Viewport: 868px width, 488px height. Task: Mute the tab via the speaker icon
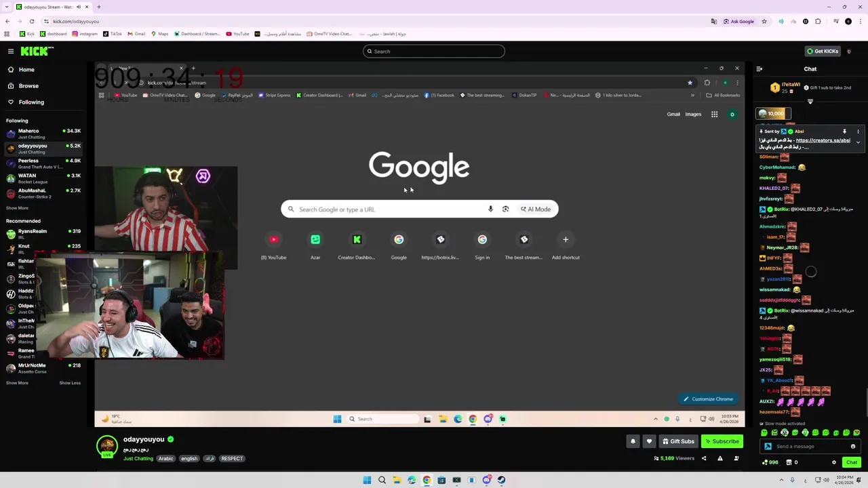point(79,7)
